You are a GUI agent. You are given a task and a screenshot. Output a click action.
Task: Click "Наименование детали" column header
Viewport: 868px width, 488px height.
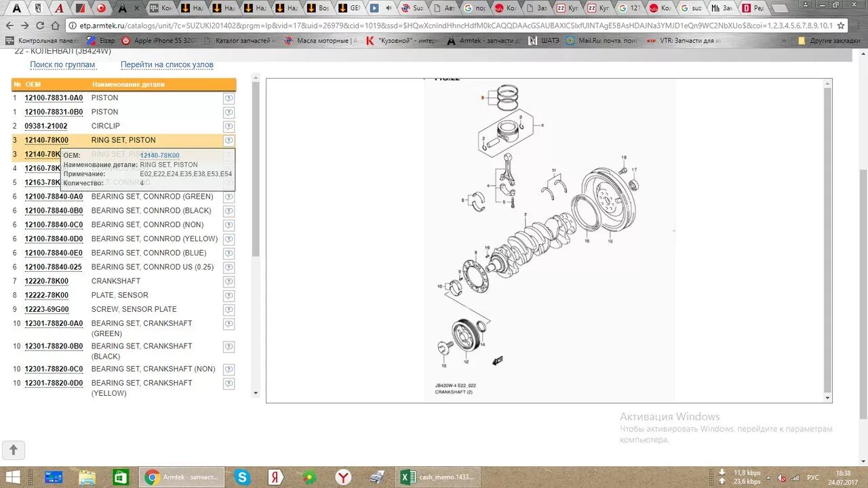coord(128,85)
